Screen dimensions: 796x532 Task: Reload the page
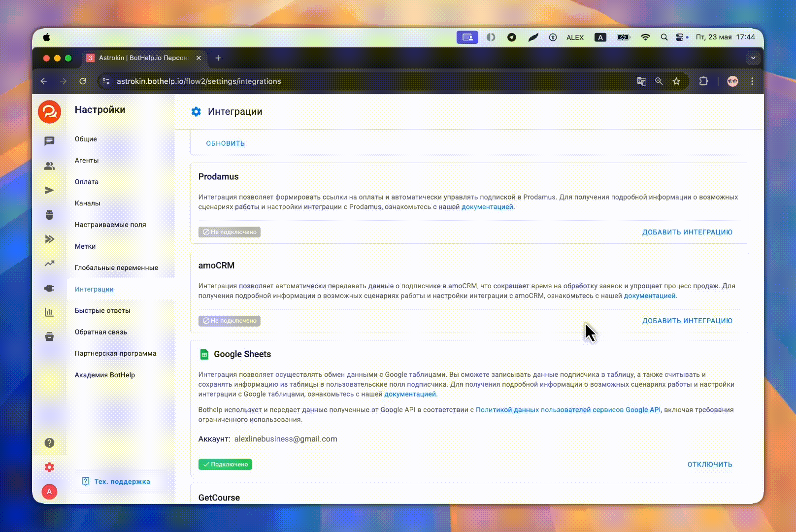click(83, 81)
